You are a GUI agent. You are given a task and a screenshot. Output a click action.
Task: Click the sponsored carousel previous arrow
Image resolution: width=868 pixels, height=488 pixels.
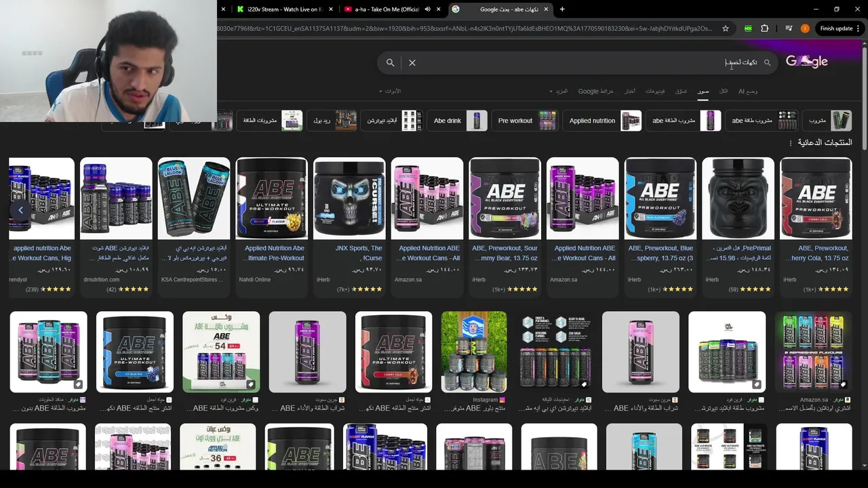pyautogui.click(x=20, y=210)
